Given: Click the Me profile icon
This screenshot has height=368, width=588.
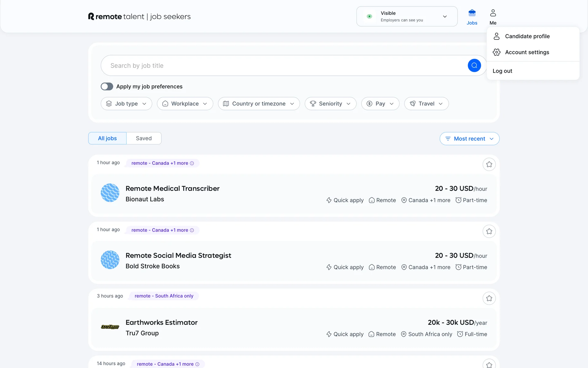Looking at the screenshot, I should tap(493, 13).
